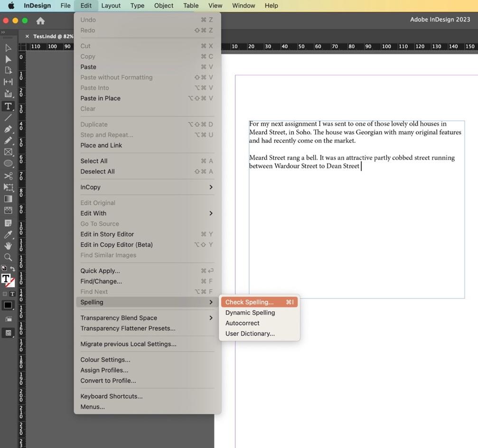Open Quick Apply
Screen dimensions: 478x448
pos(147,271)
